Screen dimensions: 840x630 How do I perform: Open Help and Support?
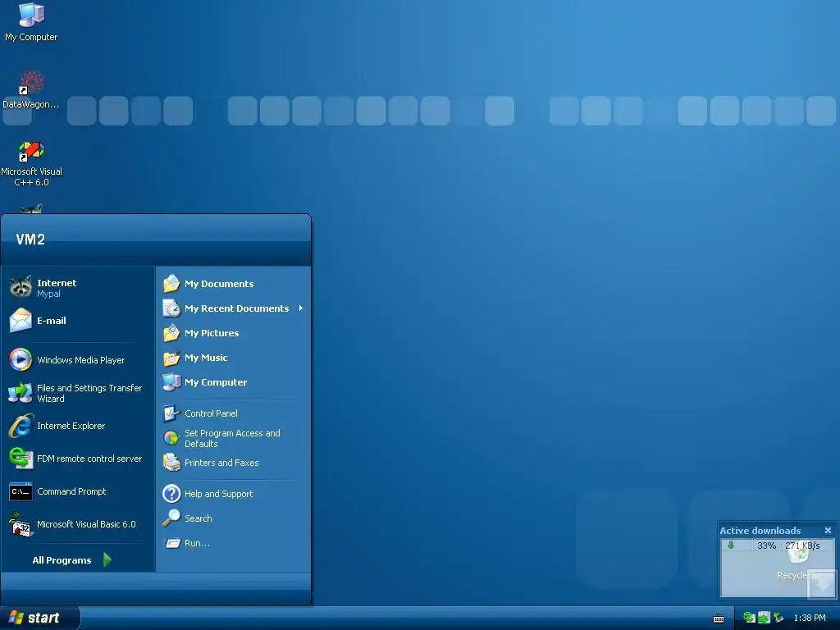click(234, 493)
